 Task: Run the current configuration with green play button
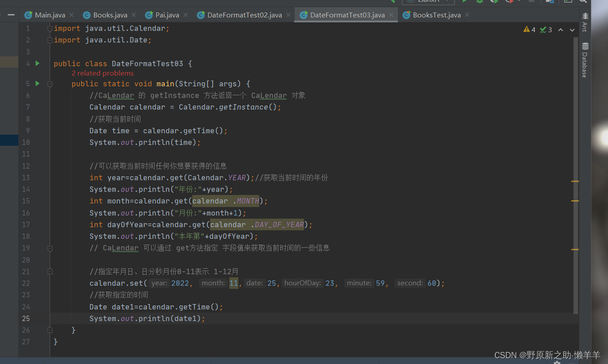tap(464, 2)
